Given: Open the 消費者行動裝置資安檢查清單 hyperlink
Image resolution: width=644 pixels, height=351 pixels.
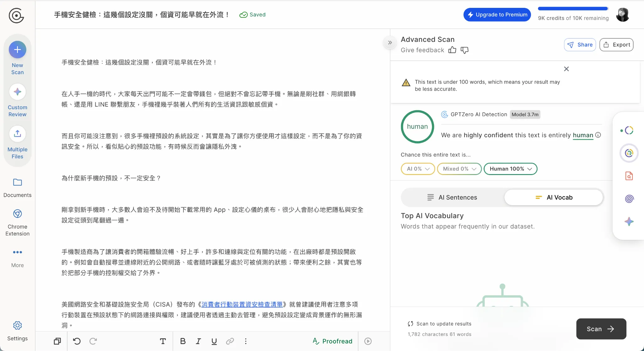Looking at the screenshot, I should point(242,304).
